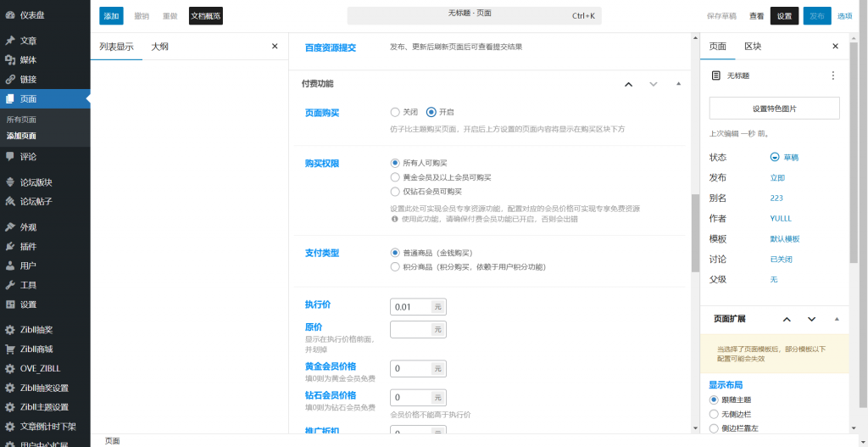Open 草稿 status dropdown
This screenshot has width=868, height=447.
(784, 157)
